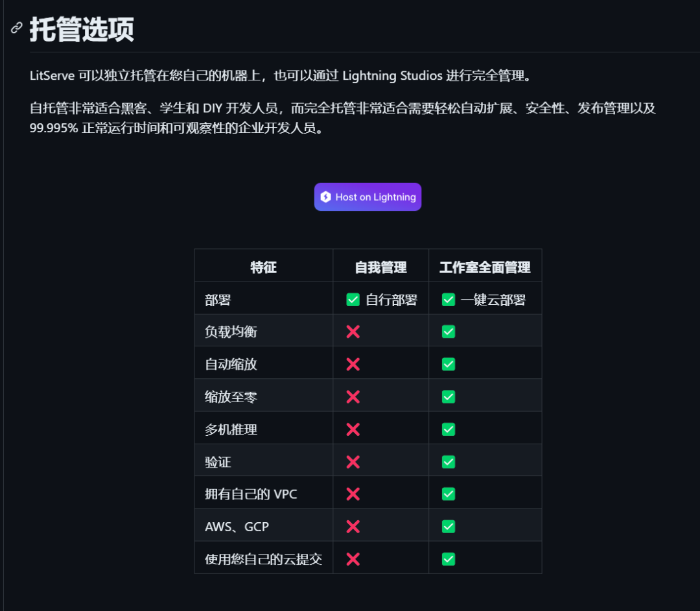Click the AWS、GCP row label

point(237,527)
